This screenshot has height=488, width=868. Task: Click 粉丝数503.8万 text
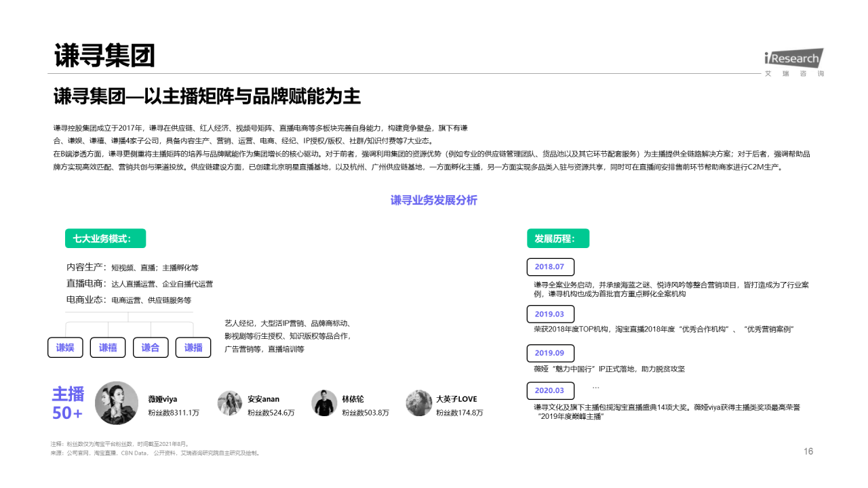click(x=366, y=413)
